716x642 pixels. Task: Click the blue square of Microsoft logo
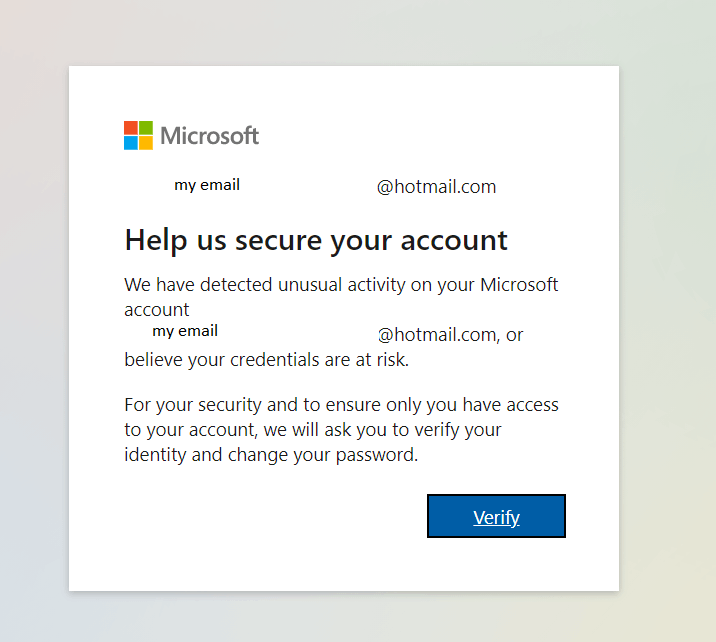[131, 143]
